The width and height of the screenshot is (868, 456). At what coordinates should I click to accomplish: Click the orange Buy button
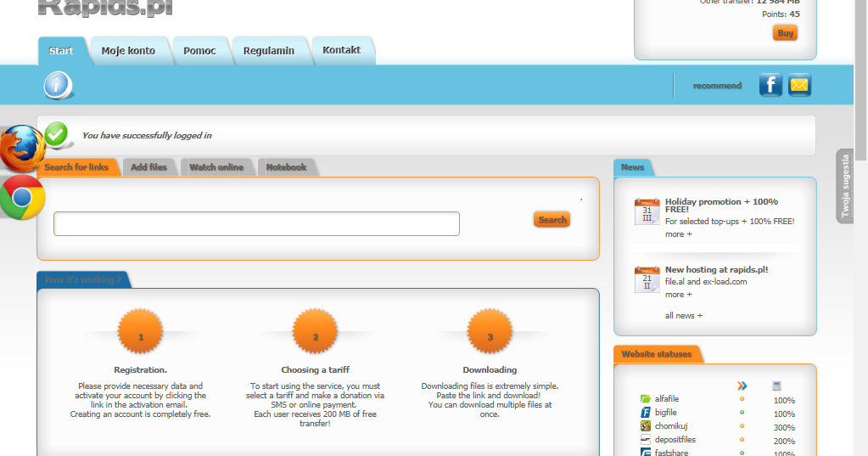pos(785,33)
